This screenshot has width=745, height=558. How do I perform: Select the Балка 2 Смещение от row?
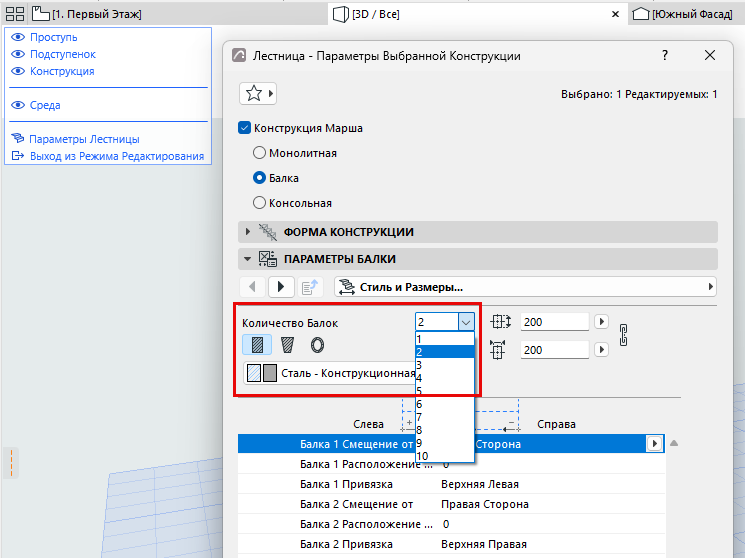[451, 504]
